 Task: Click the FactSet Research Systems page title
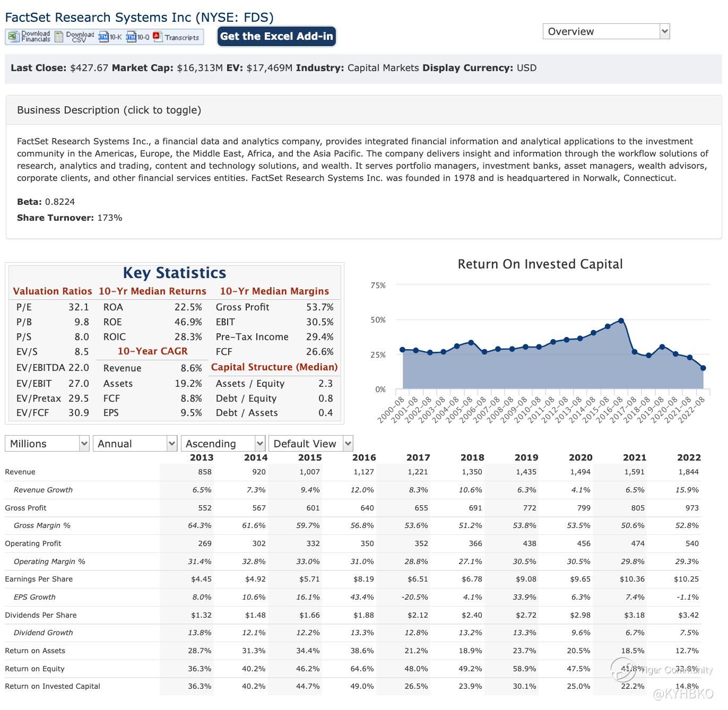click(x=139, y=18)
